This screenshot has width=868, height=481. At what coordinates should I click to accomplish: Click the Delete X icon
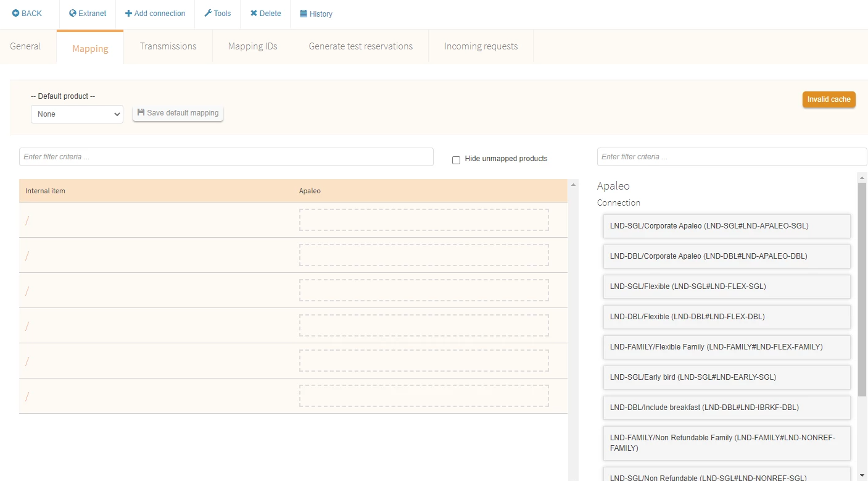(254, 14)
